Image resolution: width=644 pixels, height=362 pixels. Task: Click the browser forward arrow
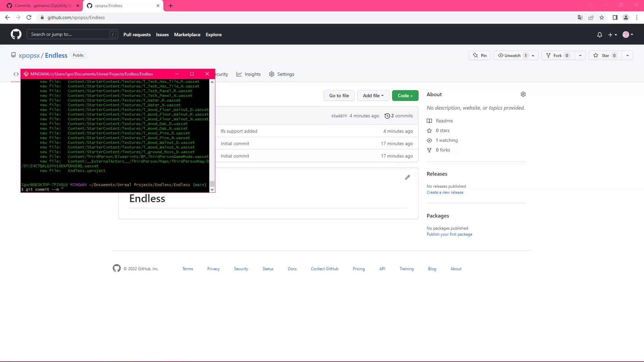[18, 17]
